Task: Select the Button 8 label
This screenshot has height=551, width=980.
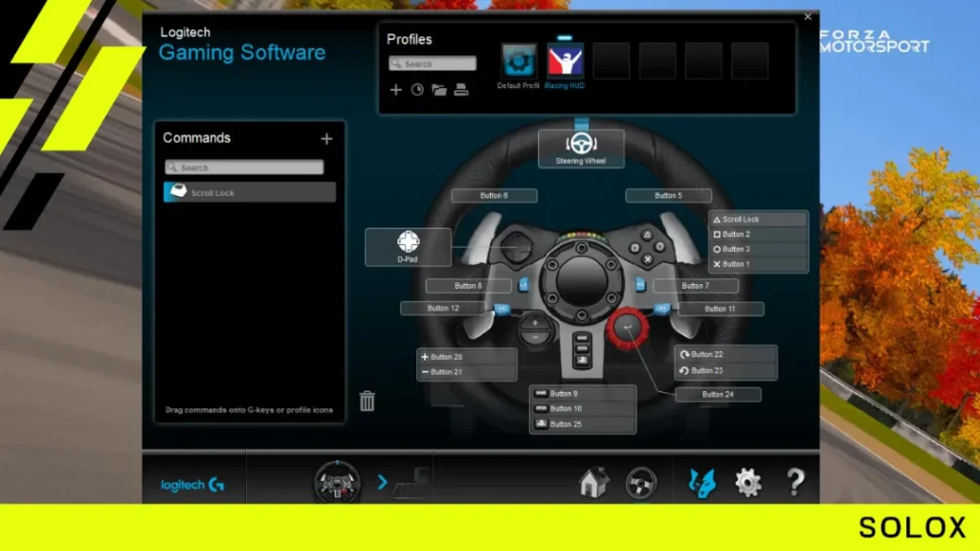Action: (x=468, y=286)
